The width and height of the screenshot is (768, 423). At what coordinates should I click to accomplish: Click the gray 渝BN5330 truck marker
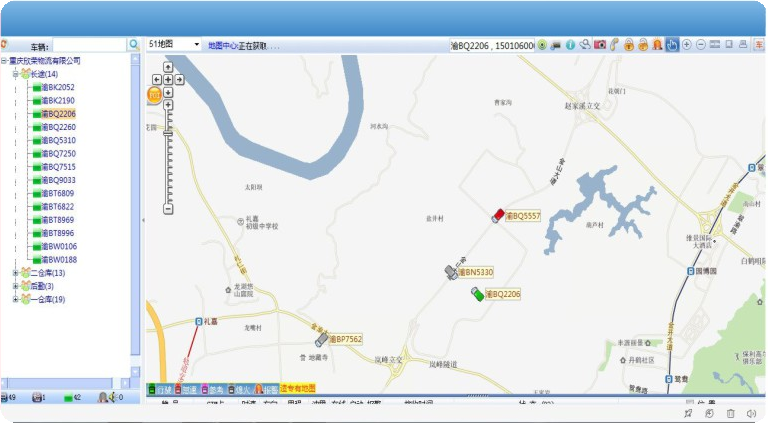point(451,272)
